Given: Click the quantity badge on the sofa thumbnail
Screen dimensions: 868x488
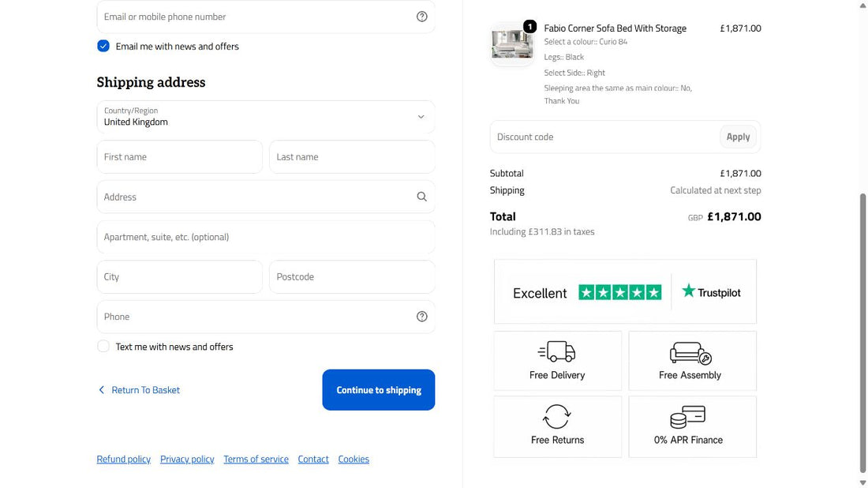Looking at the screenshot, I should [529, 26].
